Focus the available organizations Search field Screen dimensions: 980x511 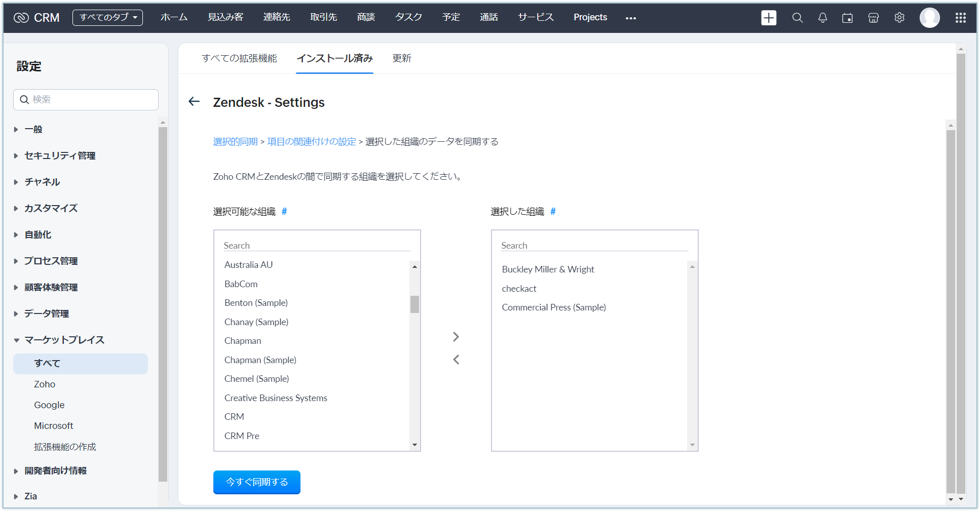pos(317,245)
